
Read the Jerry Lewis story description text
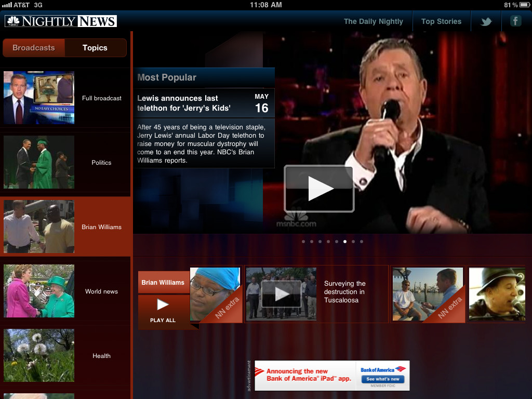(201, 144)
